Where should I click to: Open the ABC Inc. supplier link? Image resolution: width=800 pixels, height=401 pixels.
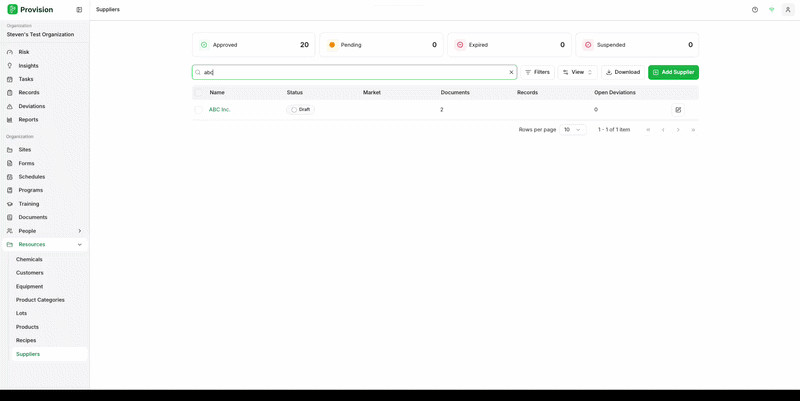pyautogui.click(x=220, y=110)
